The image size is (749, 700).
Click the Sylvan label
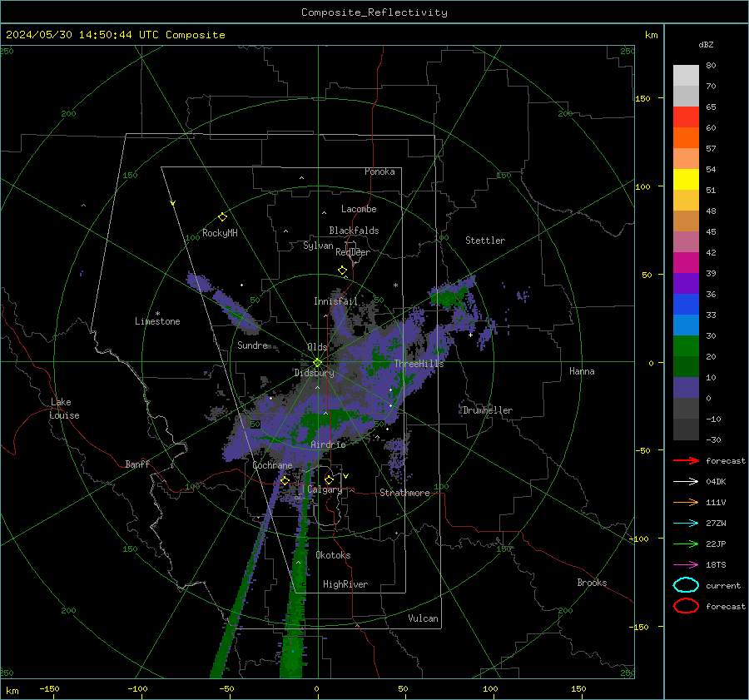318,246
